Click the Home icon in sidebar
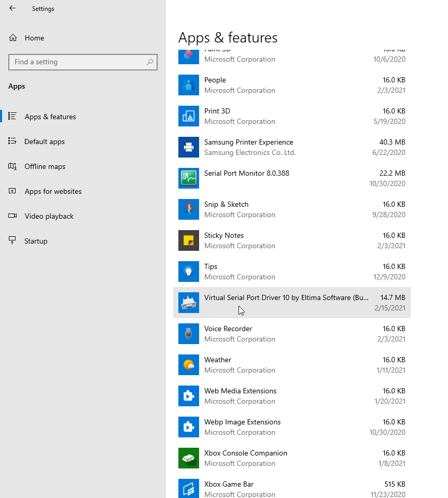The width and height of the screenshot is (448, 498). (x=13, y=38)
